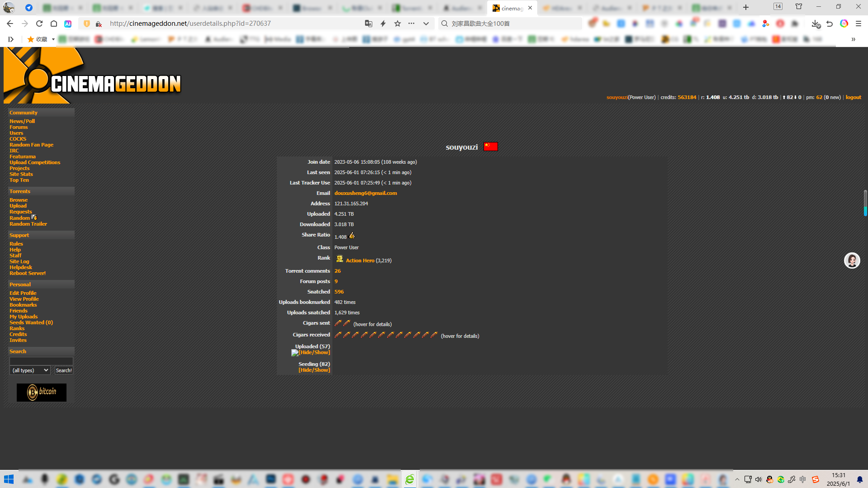868x488 pixels.
Task: Open the Reboot Server! link
Action: click(x=28, y=273)
